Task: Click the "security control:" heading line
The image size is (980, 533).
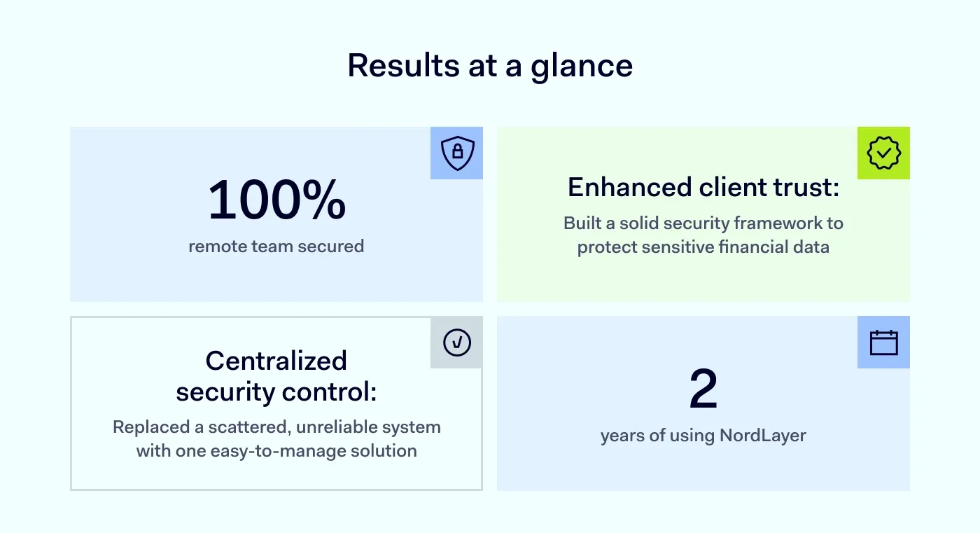Action: coord(276,392)
